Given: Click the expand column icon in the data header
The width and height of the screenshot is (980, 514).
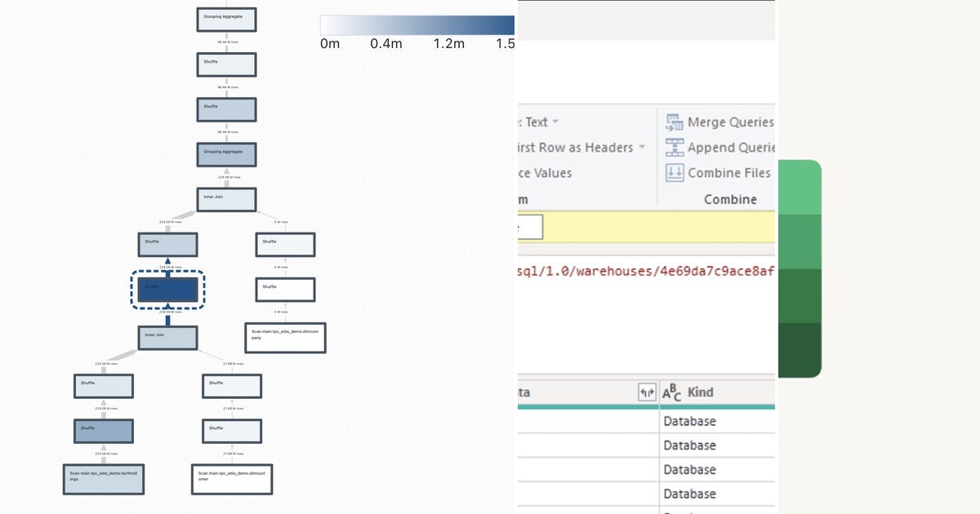Looking at the screenshot, I should click(x=646, y=392).
